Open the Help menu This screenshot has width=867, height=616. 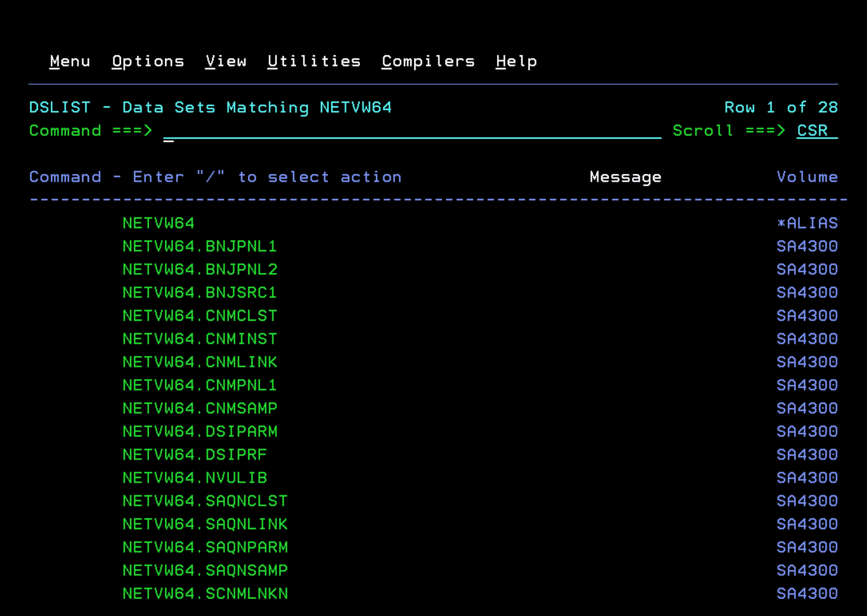pos(516,61)
